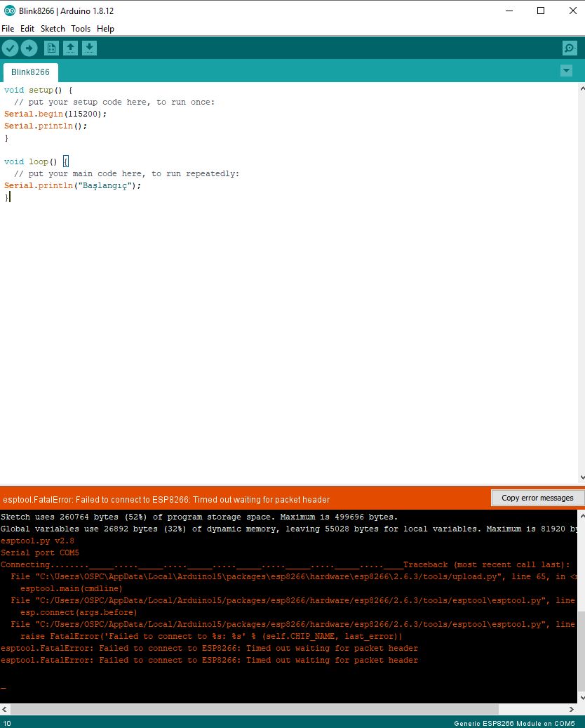Click the 'Global variables use 26892 bytes' line
This screenshot has height=728, width=585.
click(x=288, y=529)
